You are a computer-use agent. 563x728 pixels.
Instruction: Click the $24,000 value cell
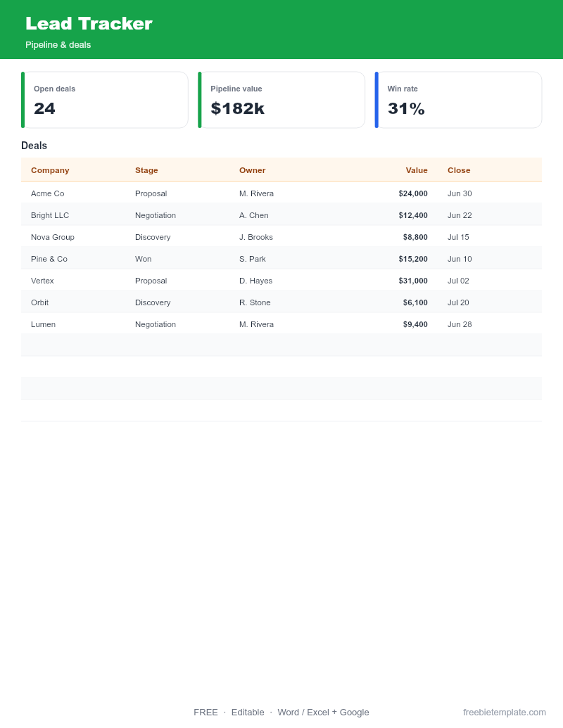point(413,193)
